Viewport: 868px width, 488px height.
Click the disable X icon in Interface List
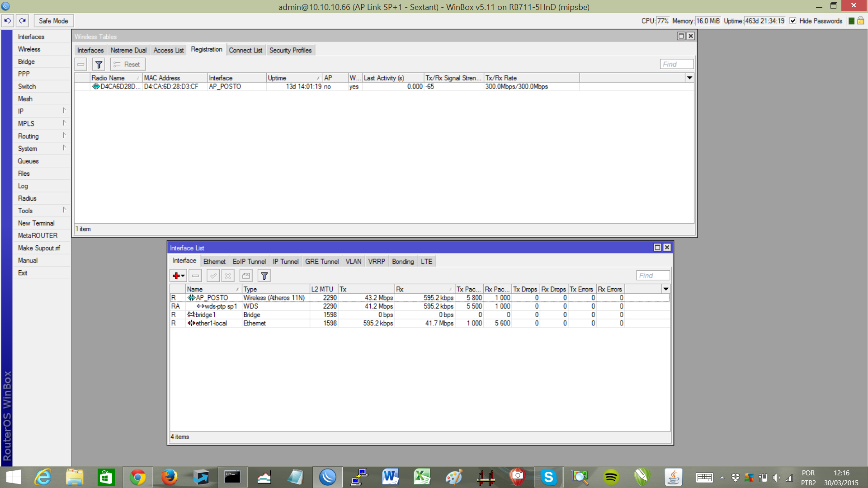(x=228, y=276)
